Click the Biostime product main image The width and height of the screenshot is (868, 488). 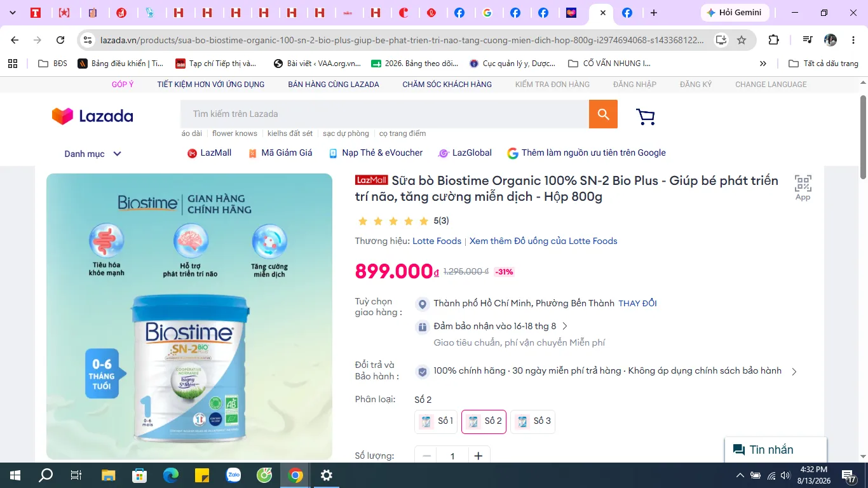pyautogui.click(x=189, y=316)
